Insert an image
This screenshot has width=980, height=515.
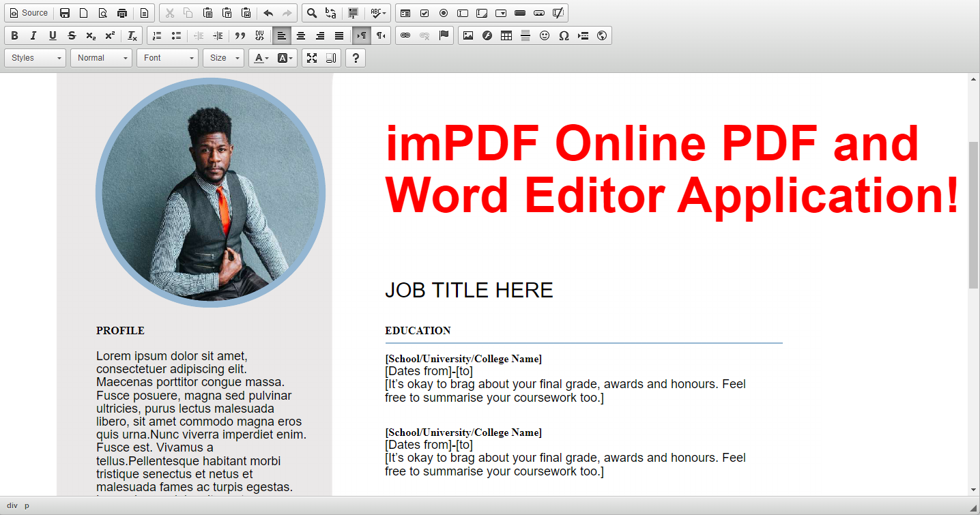click(468, 35)
